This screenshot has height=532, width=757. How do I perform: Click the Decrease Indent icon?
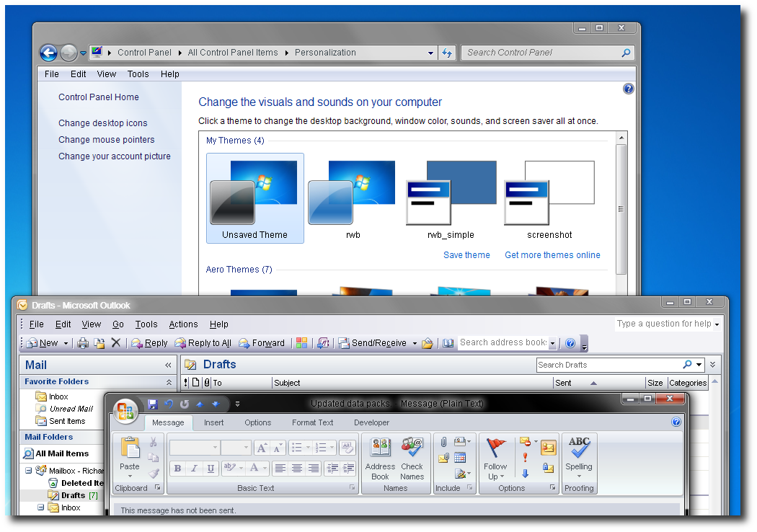pos(332,467)
